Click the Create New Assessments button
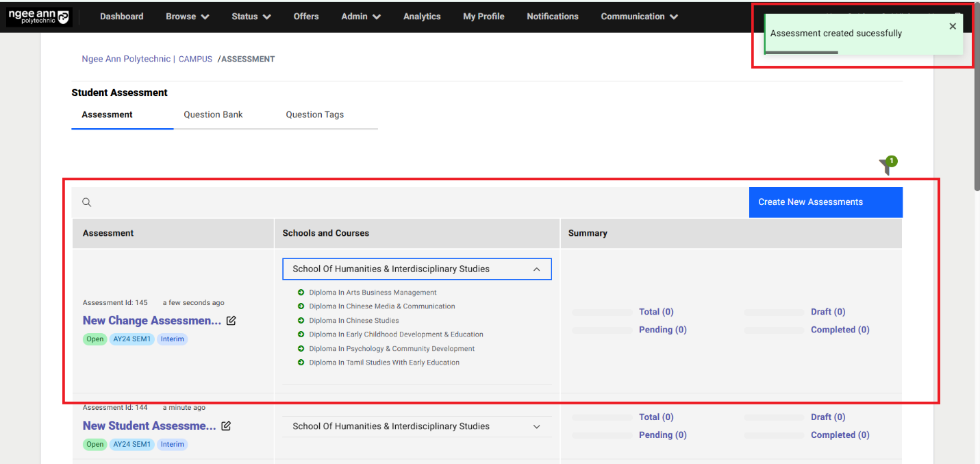The width and height of the screenshot is (980, 464). pos(825,202)
